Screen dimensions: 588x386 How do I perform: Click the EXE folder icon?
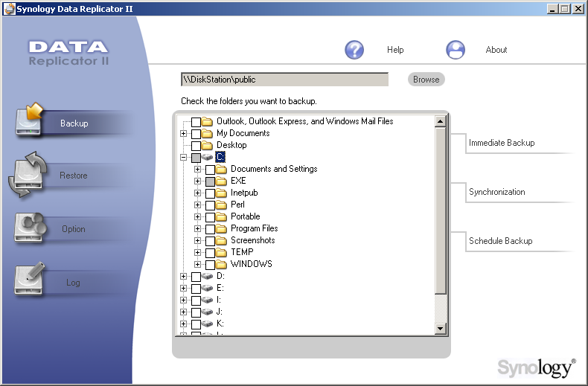point(221,181)
